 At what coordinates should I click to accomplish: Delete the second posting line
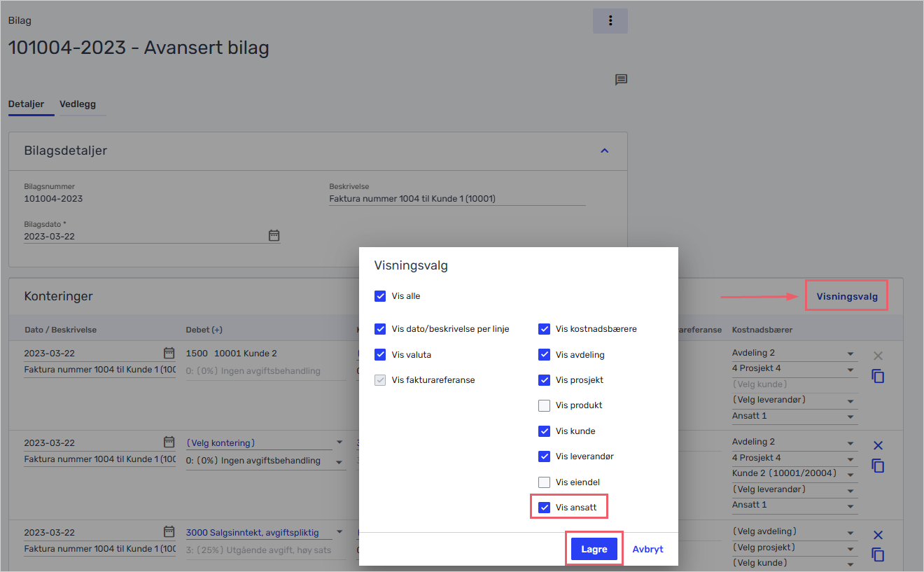[878, 446]
